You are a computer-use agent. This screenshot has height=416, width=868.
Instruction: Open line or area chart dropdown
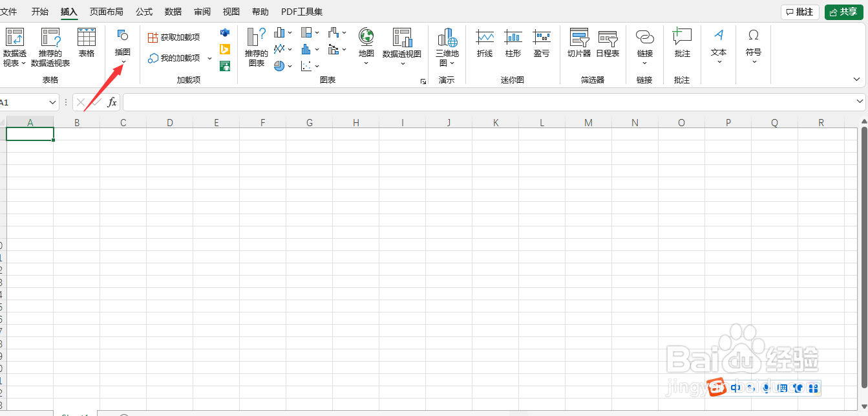[x=283, y=49]
